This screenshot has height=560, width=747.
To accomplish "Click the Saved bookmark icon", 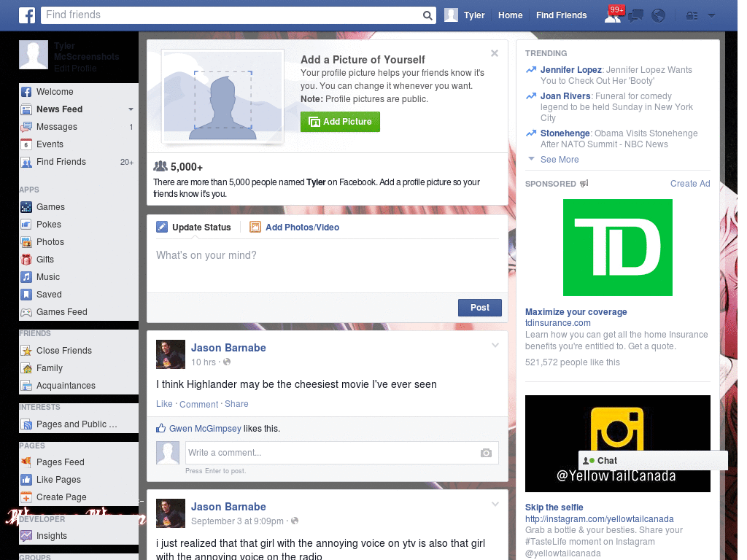I will (x=26, y=295).
